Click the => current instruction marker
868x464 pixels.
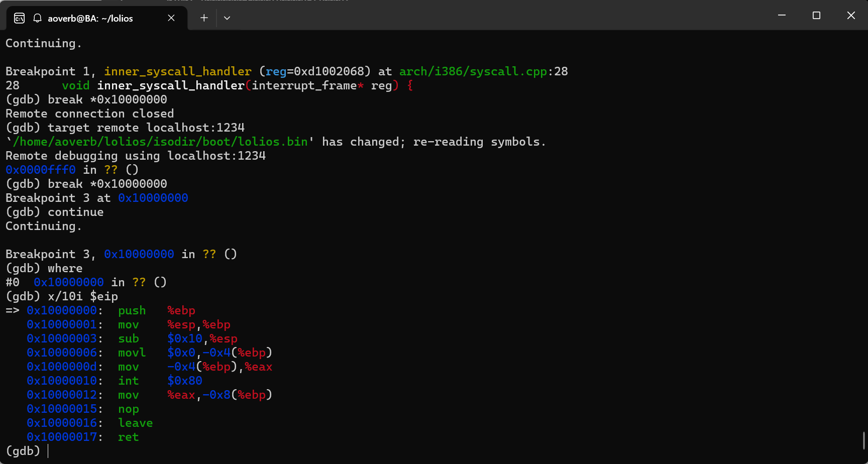point(12,310)
